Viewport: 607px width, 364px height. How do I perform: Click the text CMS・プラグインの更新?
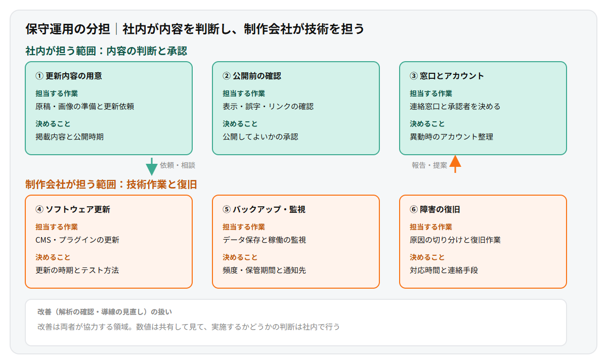[77, 240]
